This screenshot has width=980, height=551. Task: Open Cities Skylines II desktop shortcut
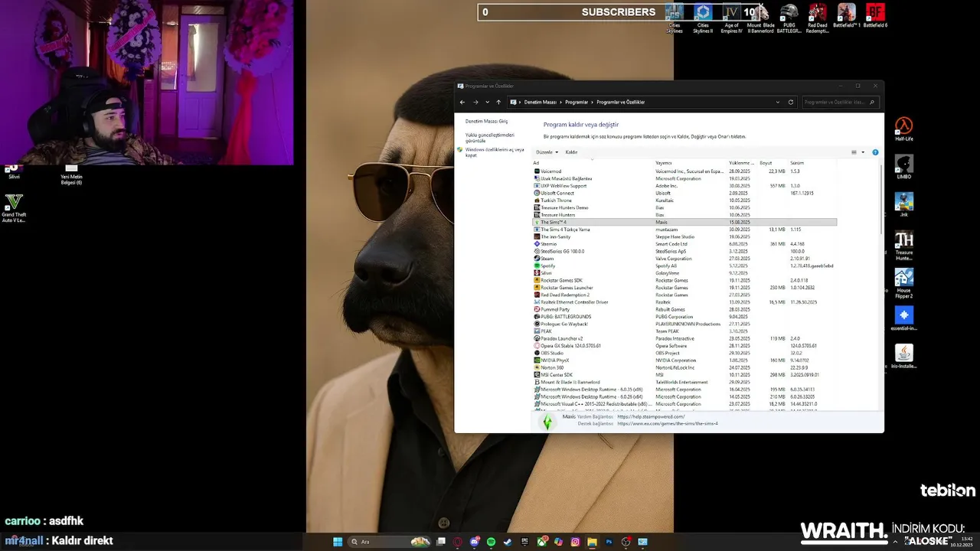pos(703,19)
